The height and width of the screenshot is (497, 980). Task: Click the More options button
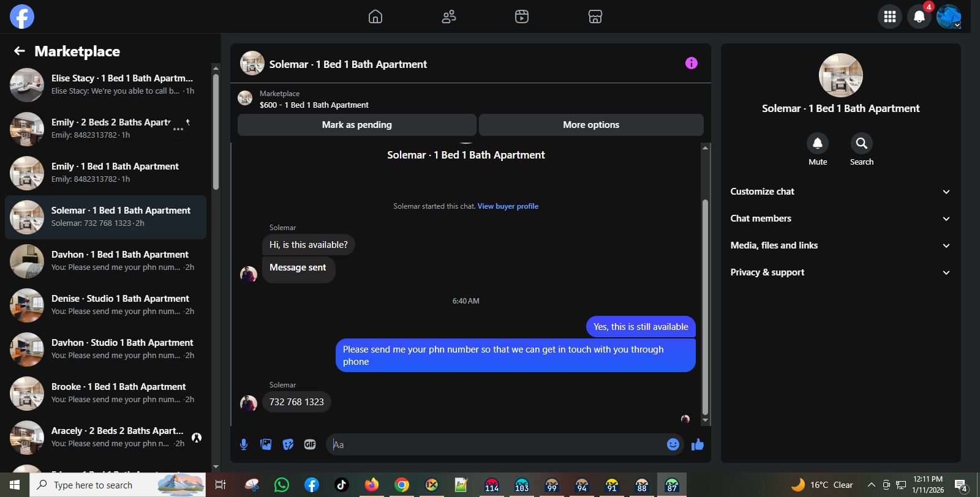click(x=591, y=125)
